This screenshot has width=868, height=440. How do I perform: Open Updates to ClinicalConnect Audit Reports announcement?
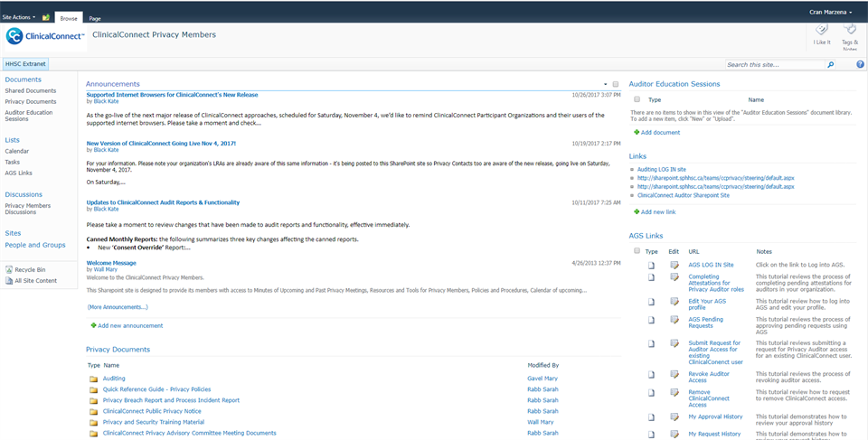tap(163, 202)
